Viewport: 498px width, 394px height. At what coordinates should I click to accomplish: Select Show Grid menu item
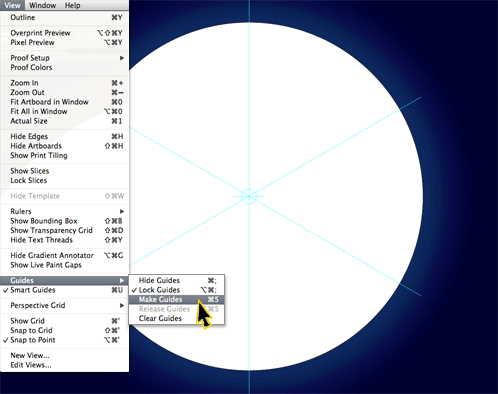[64, 321]
